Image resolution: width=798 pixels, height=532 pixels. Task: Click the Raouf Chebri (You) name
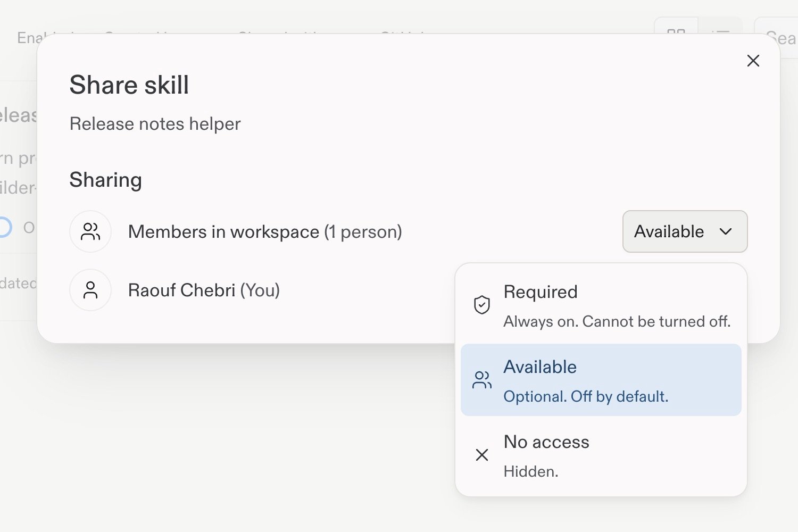pos(204,290)
